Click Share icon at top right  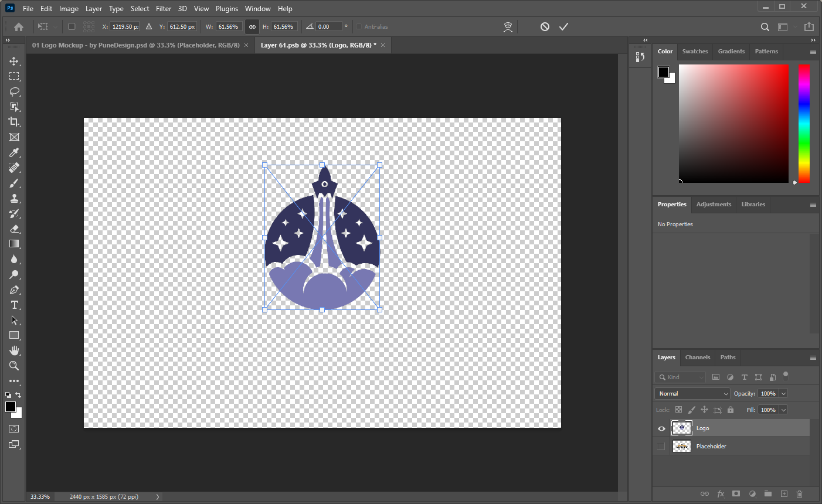(x=809, y=26)
